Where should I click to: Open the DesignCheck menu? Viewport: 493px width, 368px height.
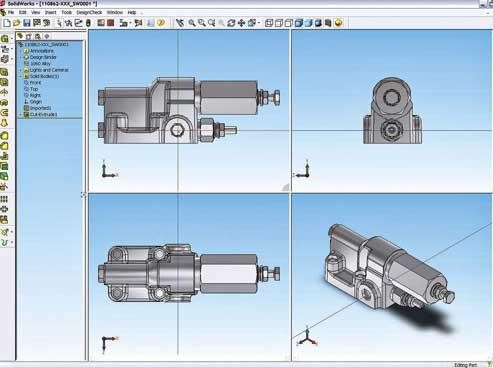pos(89,12)
